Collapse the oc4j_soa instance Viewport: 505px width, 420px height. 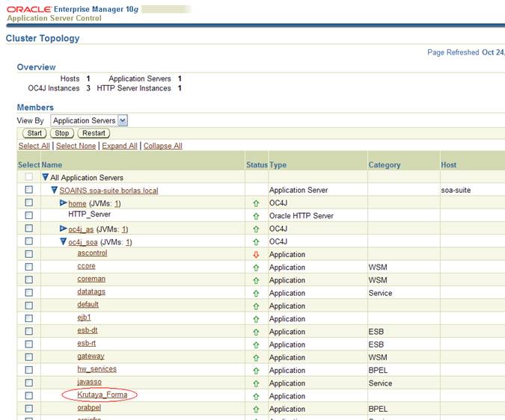point(64,241)
